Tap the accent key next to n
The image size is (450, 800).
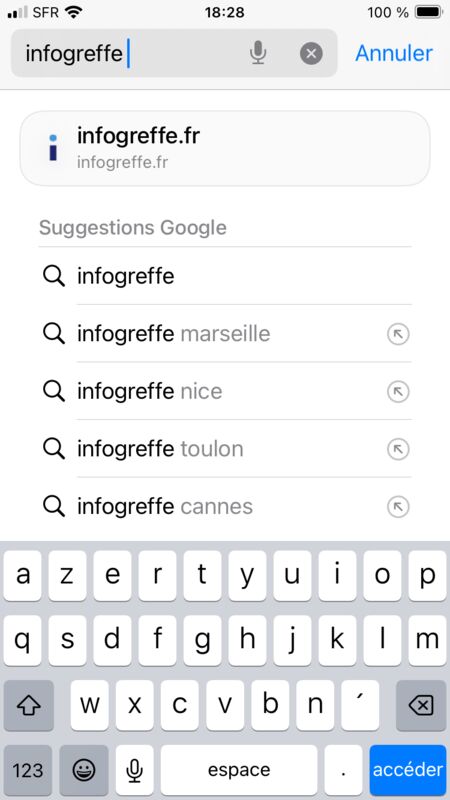click(x=360, y=705)
